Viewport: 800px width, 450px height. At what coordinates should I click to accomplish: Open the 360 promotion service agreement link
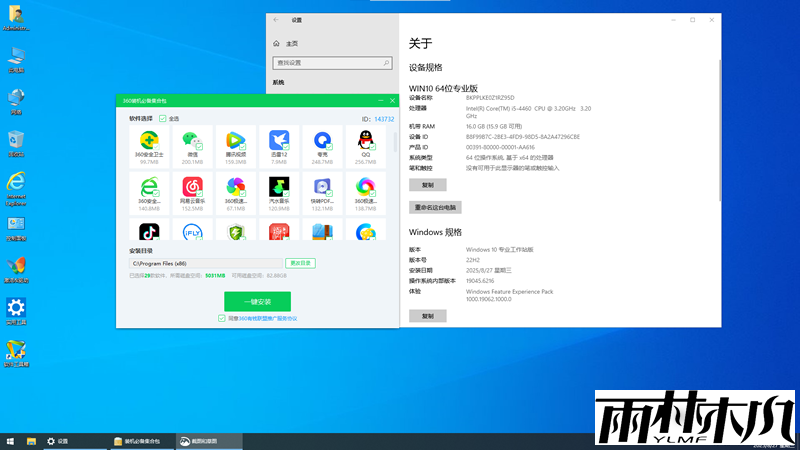pos(268,318)
